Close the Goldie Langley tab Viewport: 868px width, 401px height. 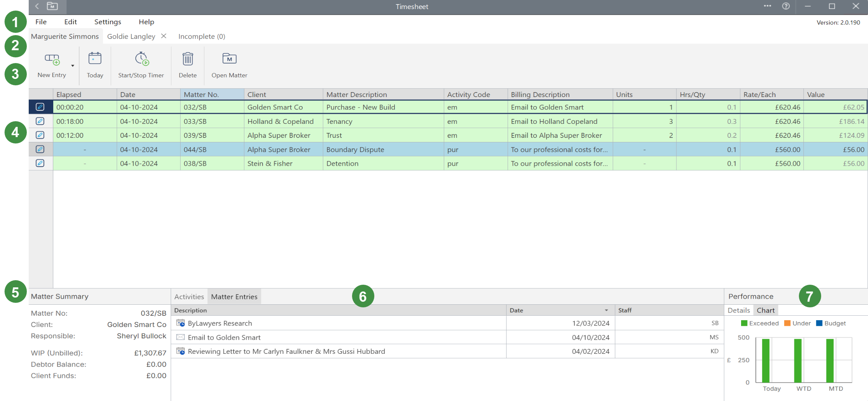(164, 36)
